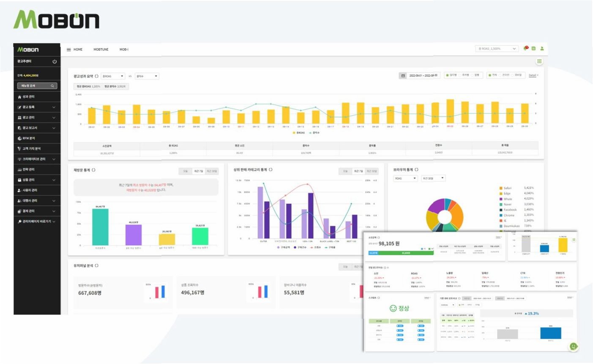Refresh the 브라우저 통계 panel
This screenshot has height=364, width=593.
(416, 170)
